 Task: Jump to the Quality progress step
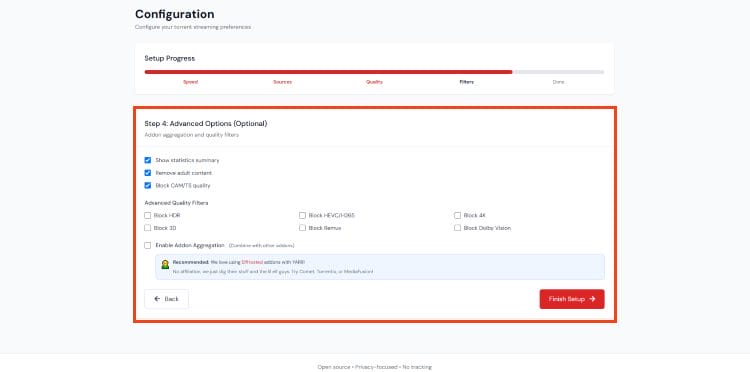[375, 82]
